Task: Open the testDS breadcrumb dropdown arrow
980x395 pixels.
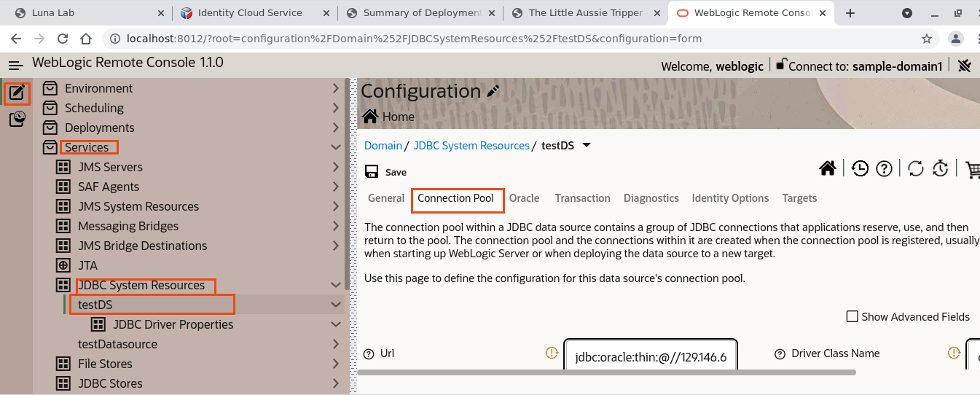Action: pyautogui.click(x=587, y=145)
